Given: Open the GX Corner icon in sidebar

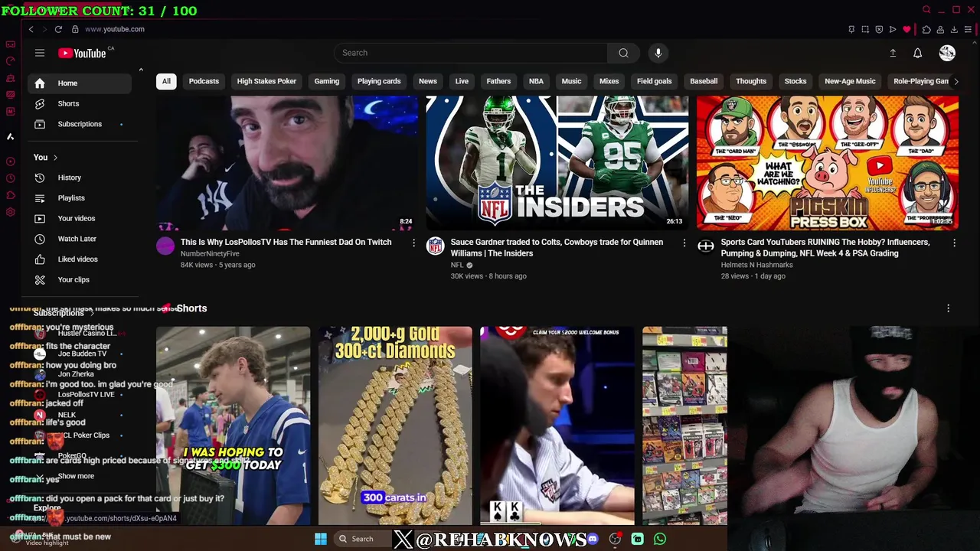Looking at the screenshot, I should (x=11, y=44).
